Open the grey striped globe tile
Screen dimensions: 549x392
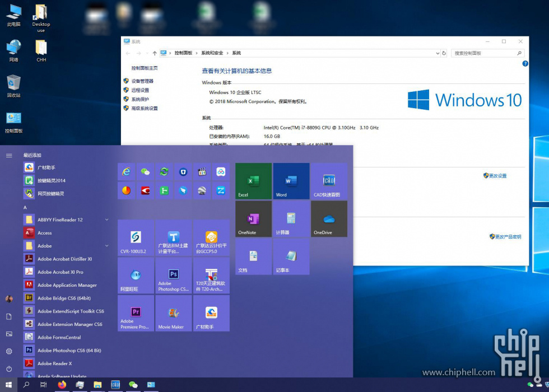coord(202,190)
